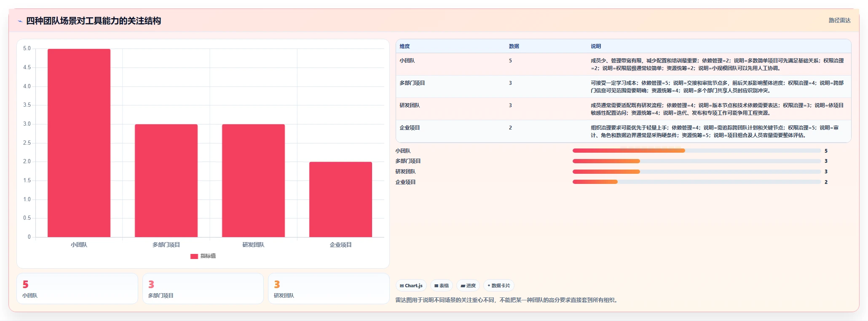Click the 小团队 x-axis label
The image size is (868, 321).
click(x=79, y=245)
